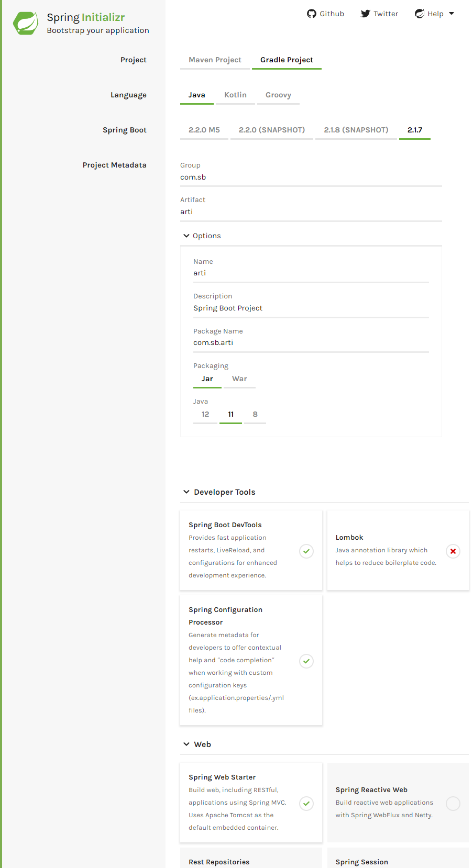
Task: Open the Github link icon
Action: tap(312, 14)
